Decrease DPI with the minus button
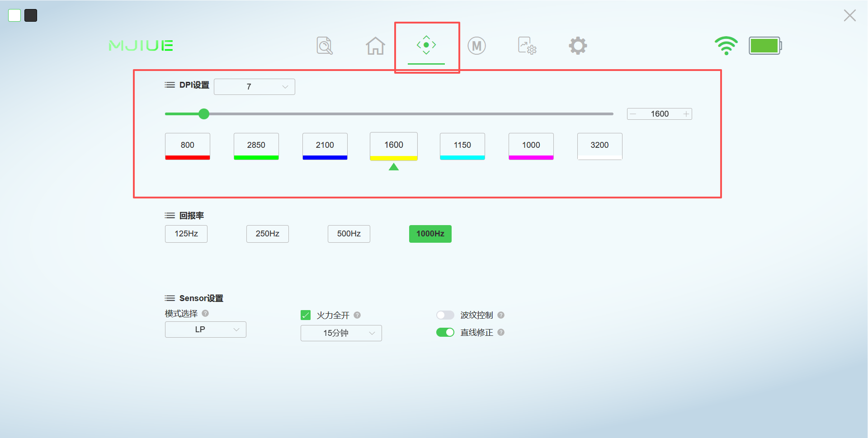The width and height of the screenshot is (868, 438). point(633,114)
